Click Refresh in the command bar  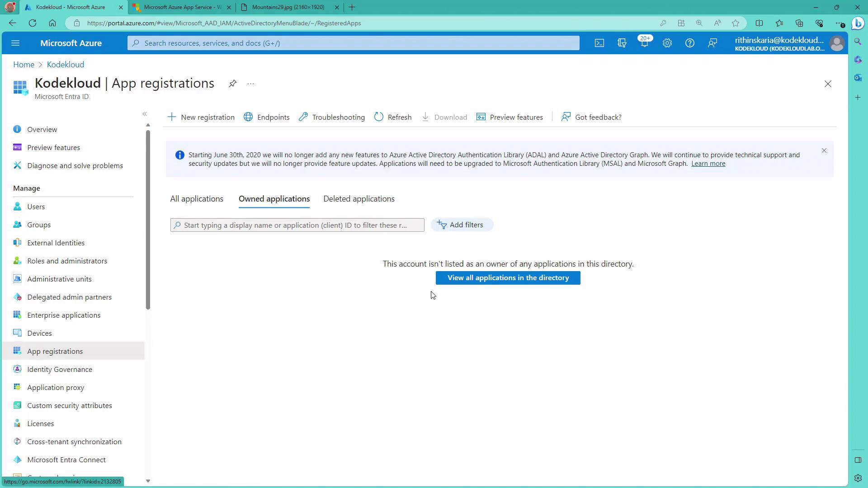pos(393,117)
